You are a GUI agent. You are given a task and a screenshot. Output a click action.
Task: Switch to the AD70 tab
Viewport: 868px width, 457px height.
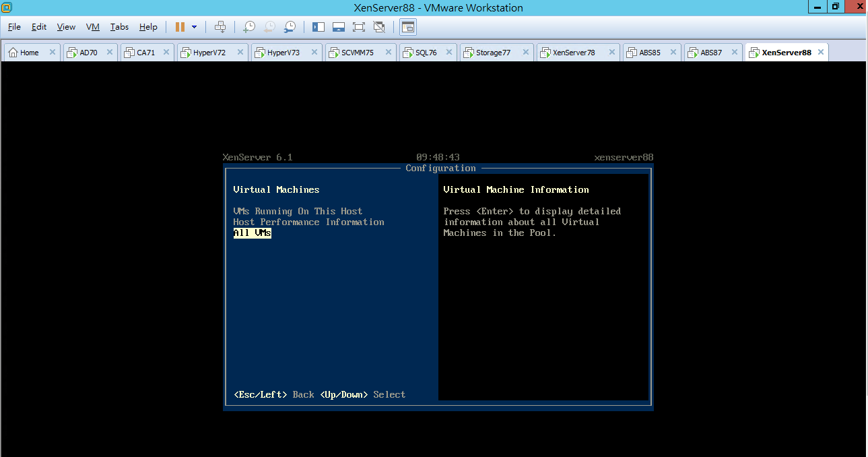click(89, 53)
